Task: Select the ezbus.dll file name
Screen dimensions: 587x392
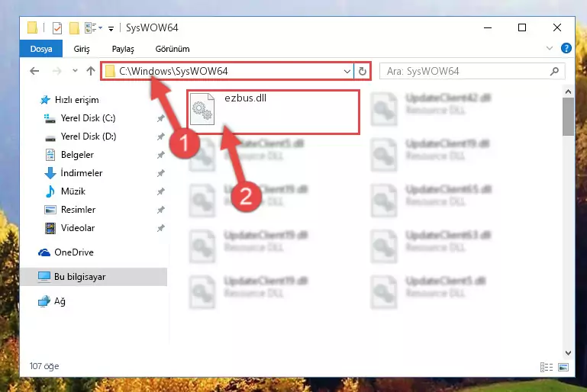Action: click(x=246, y=98)
